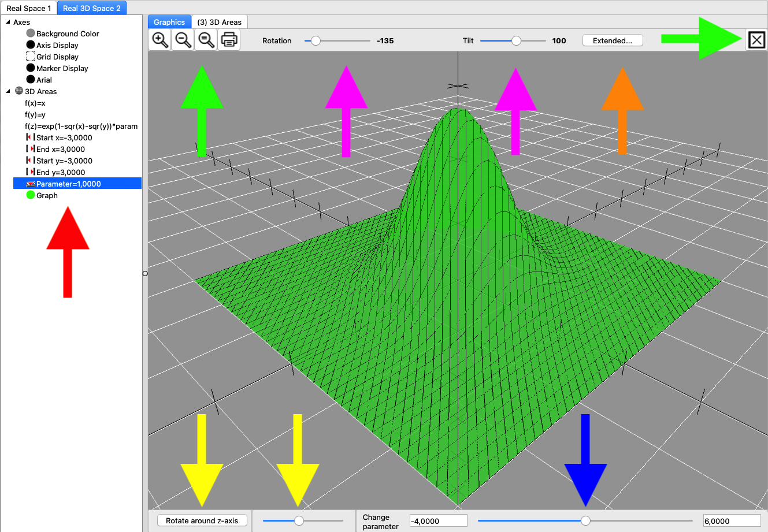Select the Parameter=1,0000 tree item
The image size is (768, 532).
click(68, 184)
